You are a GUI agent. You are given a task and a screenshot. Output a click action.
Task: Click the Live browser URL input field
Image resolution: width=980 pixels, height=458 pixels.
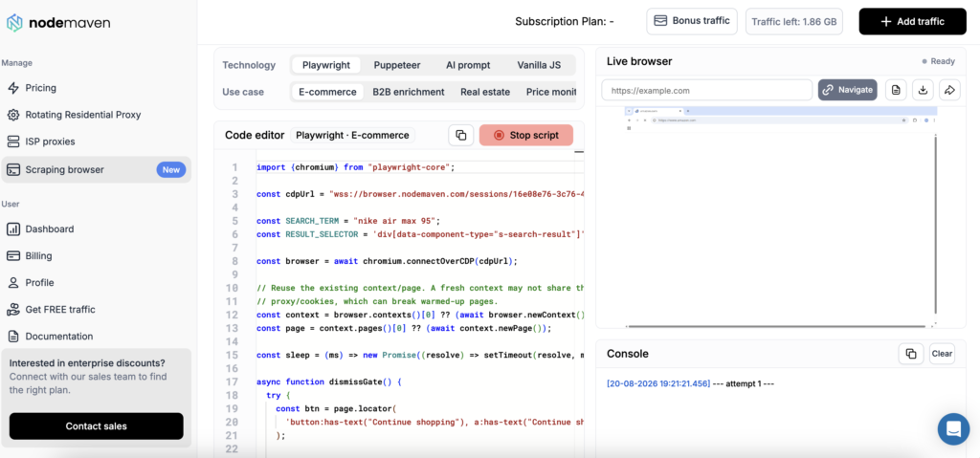pos(707,90)
